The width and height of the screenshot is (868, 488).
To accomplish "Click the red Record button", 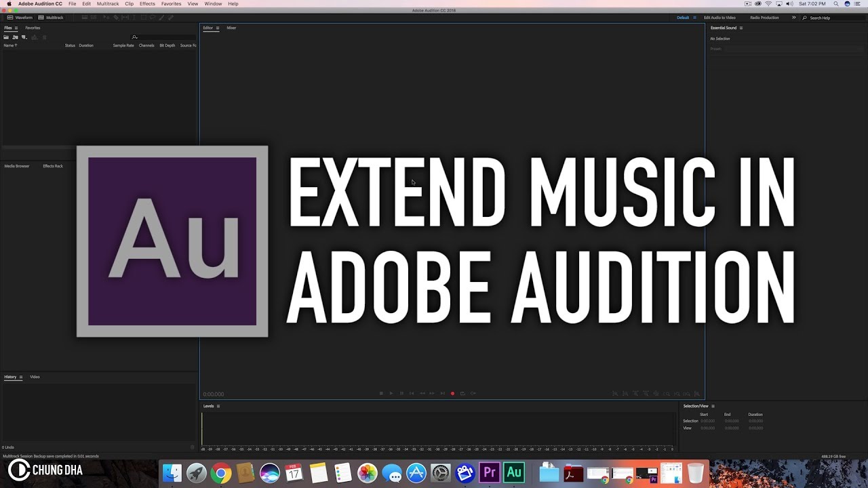I will click(452, 393).
